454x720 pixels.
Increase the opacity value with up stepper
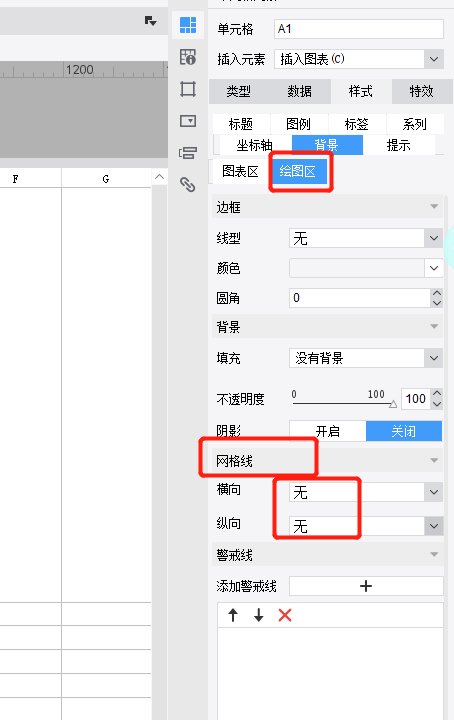point(437,393)
